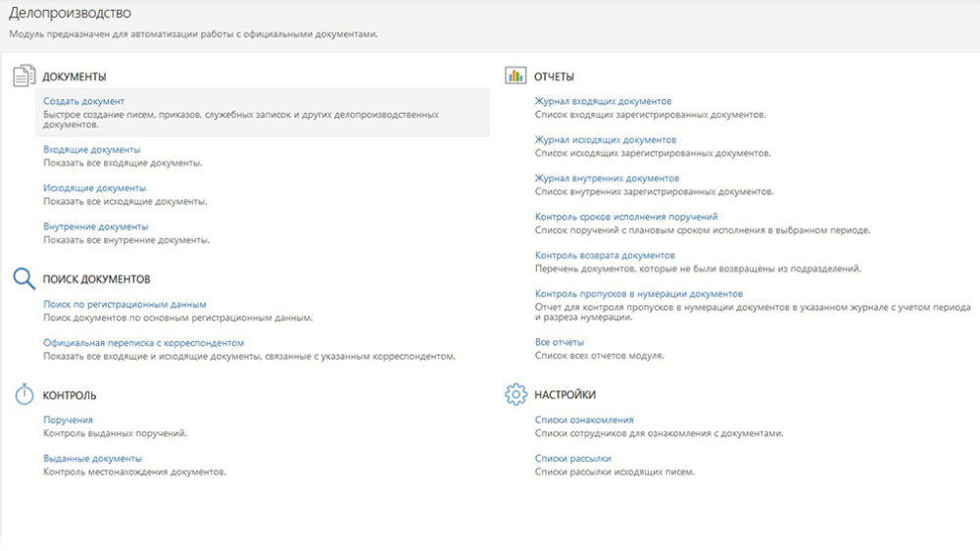Go to Поручения control
980x551 pixels.
[x=68, y=420]
